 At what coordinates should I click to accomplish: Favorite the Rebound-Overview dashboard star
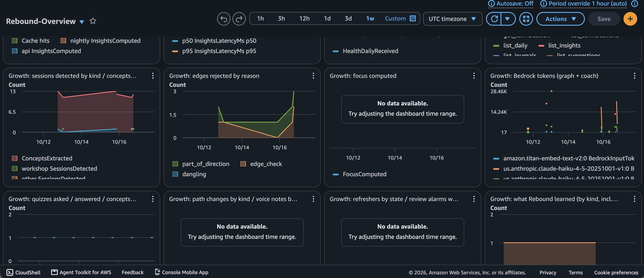point(93,21)
